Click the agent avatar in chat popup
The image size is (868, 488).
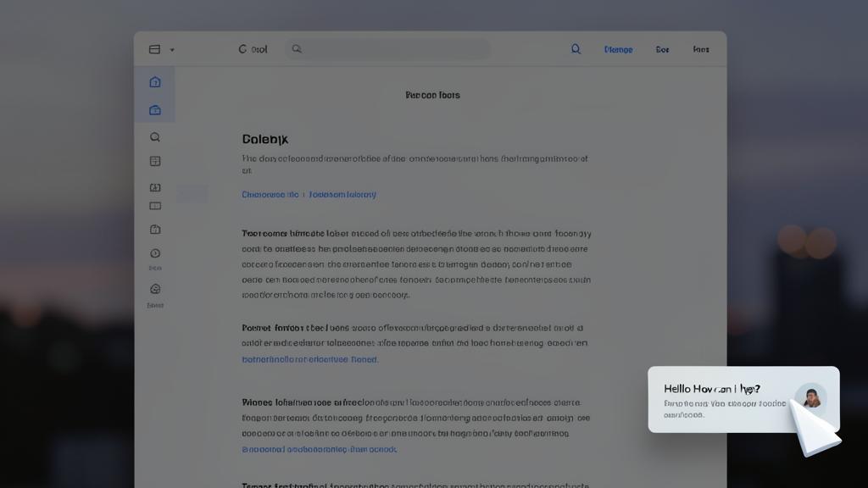point(811,398)
